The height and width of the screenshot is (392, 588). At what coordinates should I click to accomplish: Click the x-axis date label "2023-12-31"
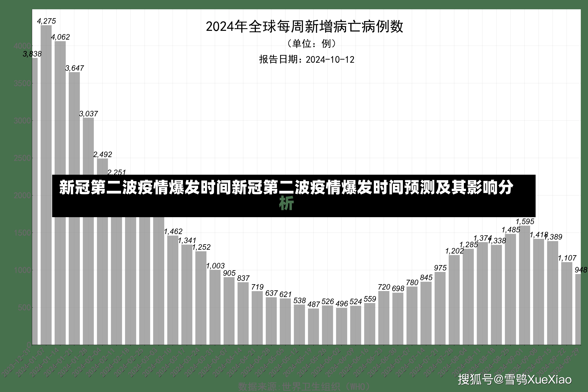click(x=16, y=362)
